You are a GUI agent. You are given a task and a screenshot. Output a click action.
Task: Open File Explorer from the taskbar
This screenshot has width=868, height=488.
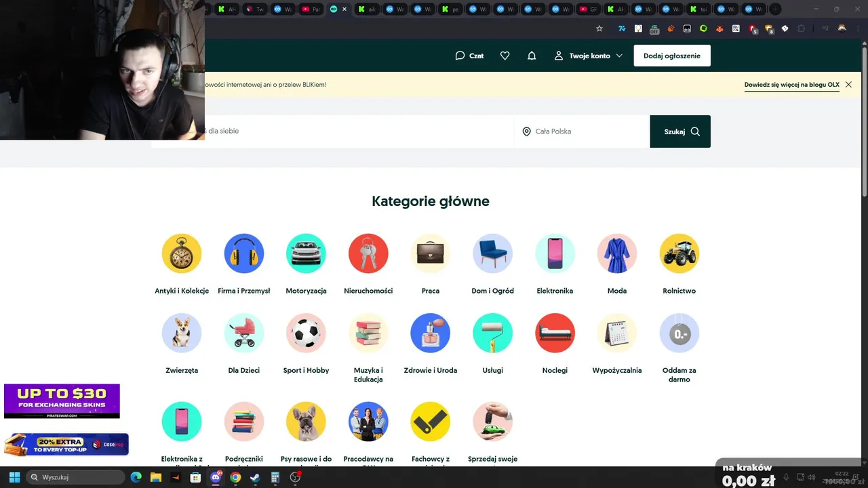pyautogui.click(x=155, y=477)
